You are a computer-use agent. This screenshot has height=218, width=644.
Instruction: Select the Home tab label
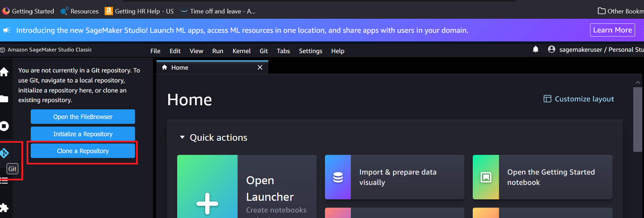[x=180, y=68]
